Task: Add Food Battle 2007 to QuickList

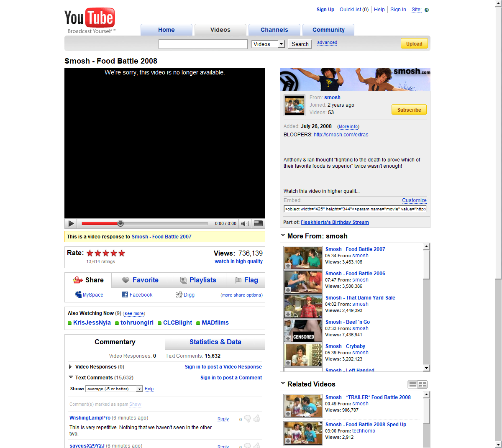Action: point(288,266)
